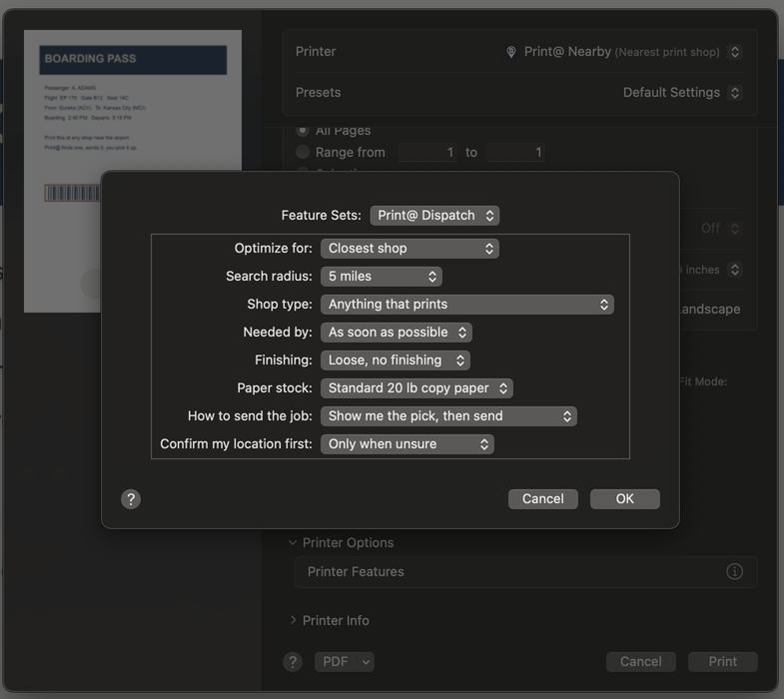
Task: Click the Search radius label
Action: tap(269, 277)
